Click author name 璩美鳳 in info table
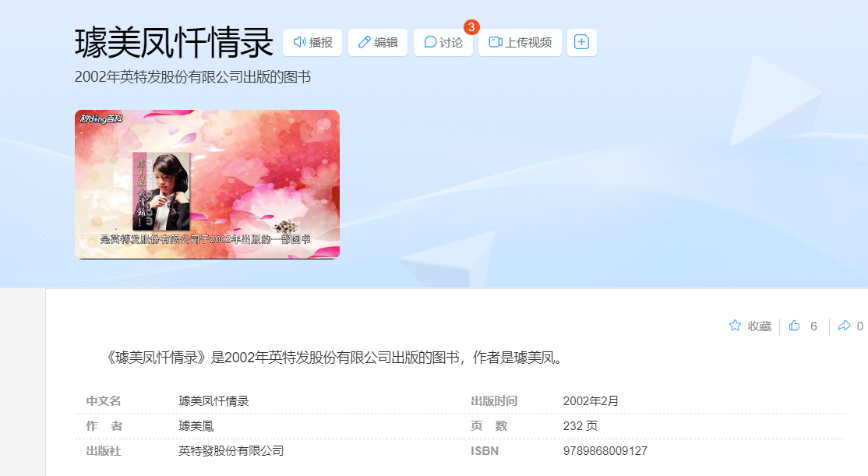This screenshot has width=868, height=476. (x=196, y=425)
